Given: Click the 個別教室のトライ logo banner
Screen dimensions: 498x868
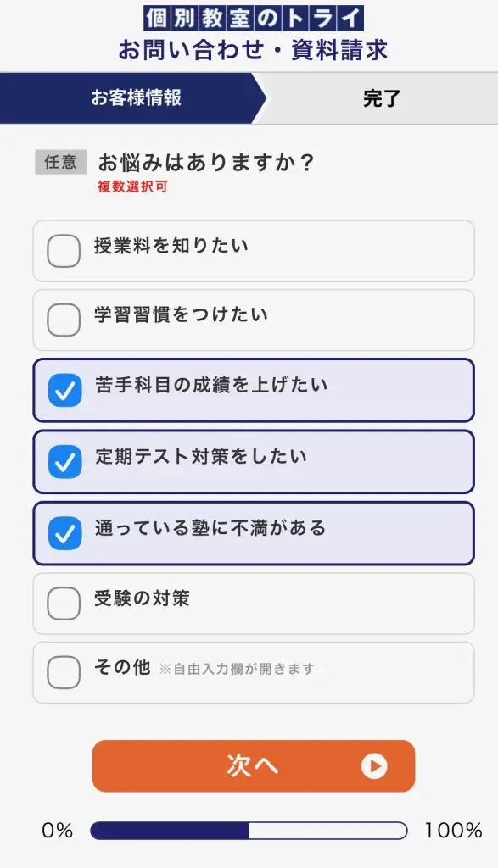Looking at the screenshot, I should click(249, 17).
